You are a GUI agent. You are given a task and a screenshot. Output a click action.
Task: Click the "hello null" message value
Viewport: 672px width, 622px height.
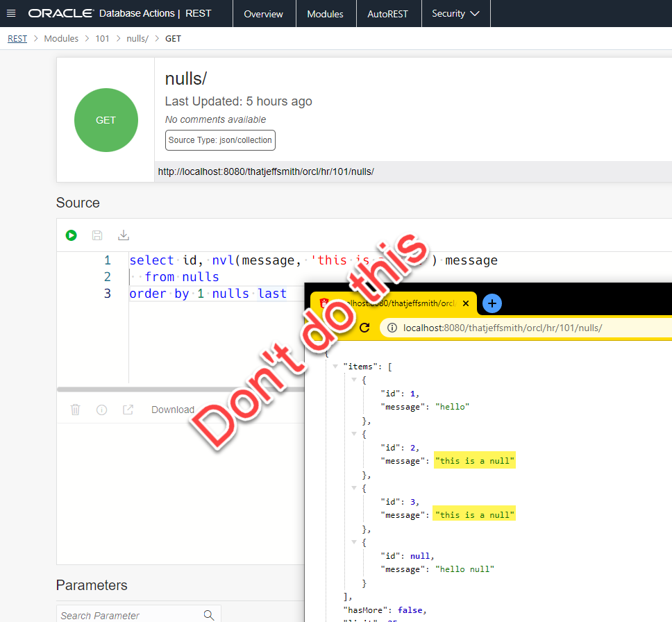point(464,569)
